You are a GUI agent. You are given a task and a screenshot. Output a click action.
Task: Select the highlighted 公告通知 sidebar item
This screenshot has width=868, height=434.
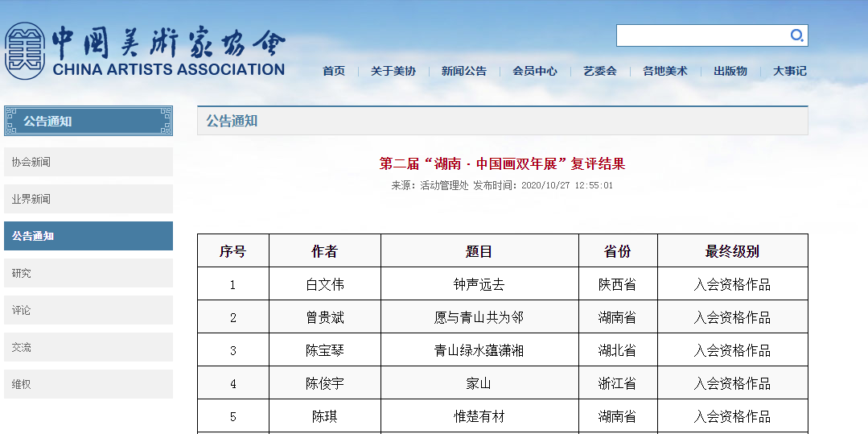(x=88, y=236)
